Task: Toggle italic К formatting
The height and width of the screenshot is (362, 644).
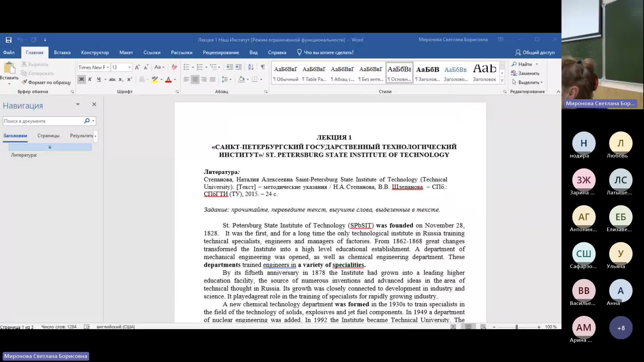Action: (x=90, y=79)
